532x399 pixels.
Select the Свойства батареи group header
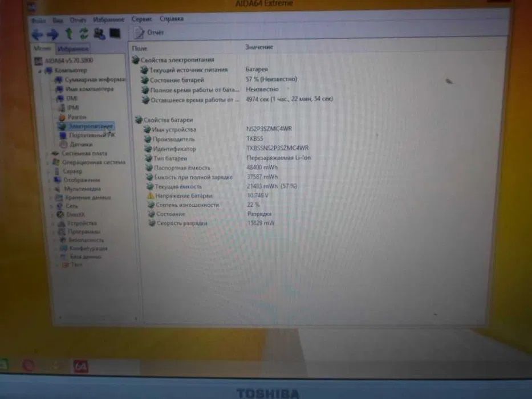[x=164, y=120]
